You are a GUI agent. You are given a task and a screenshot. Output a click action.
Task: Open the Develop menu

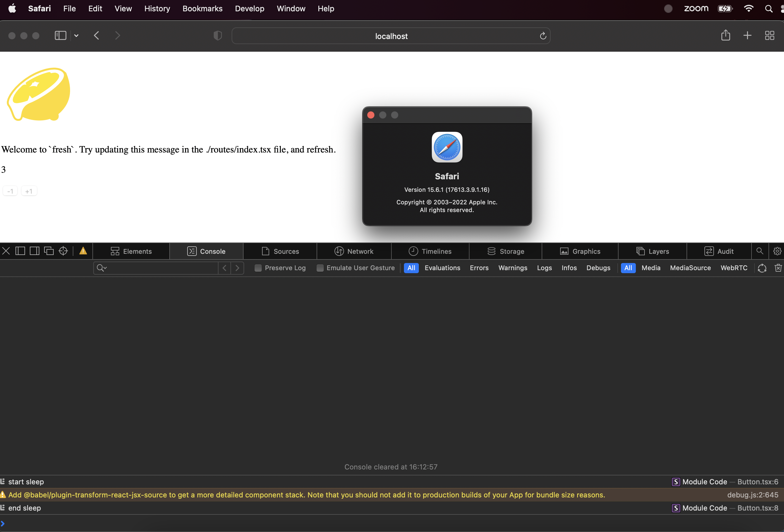pos(249,8)
